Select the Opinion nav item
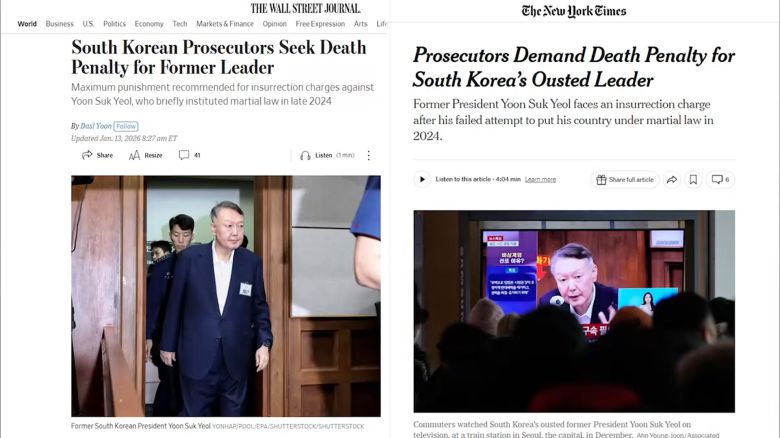This screenshot has height=438, width=780. (x=275, y=24)
